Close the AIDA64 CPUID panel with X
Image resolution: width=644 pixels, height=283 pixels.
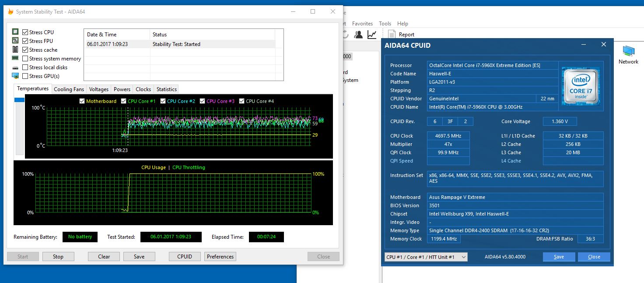pos(604,45)
